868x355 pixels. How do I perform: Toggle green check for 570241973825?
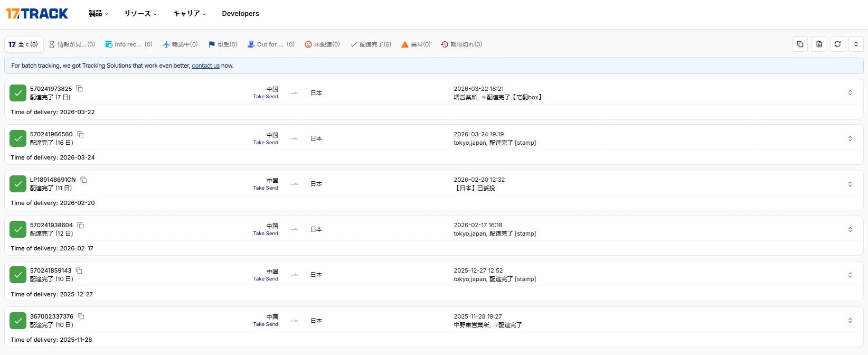point(18,93)
